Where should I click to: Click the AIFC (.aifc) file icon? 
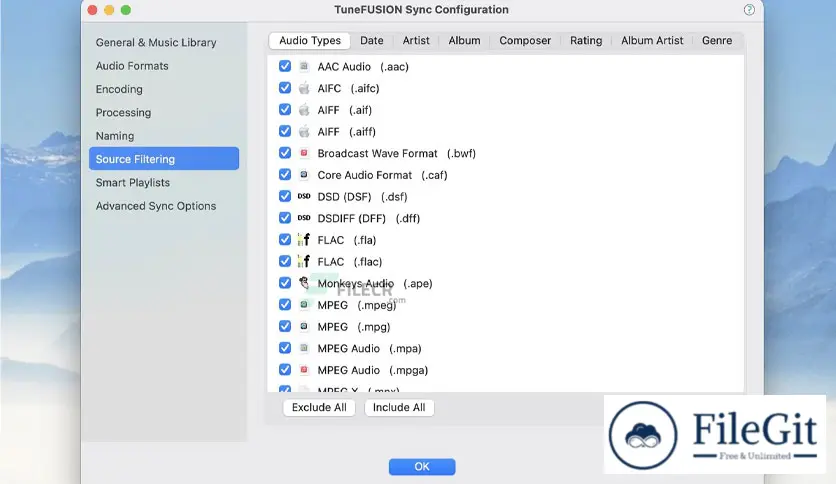304,88
